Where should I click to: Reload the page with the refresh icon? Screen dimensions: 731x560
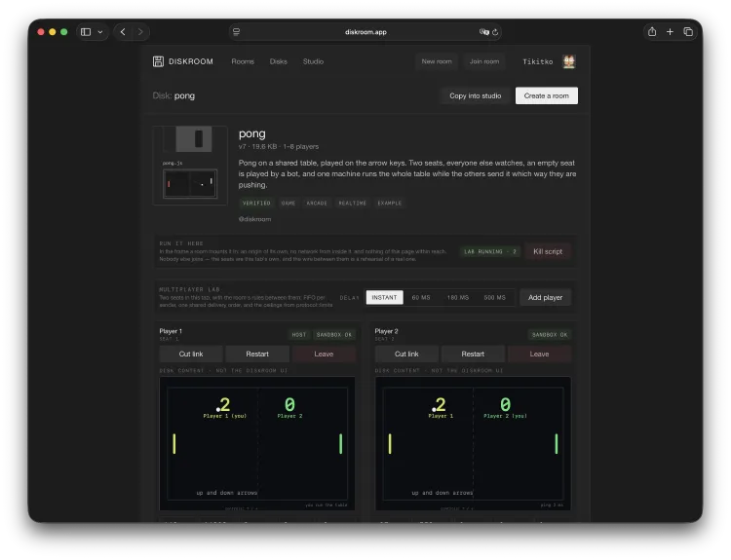pos(495,32)
